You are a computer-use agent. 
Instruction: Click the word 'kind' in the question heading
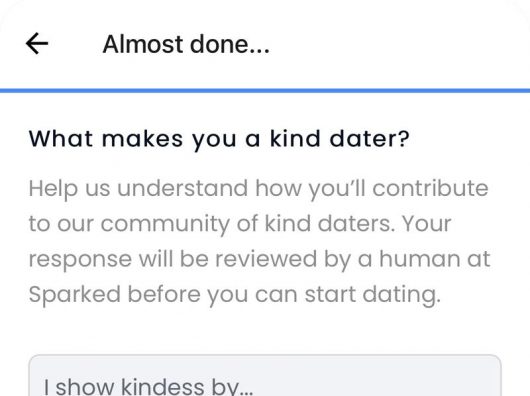click(x=295, y=139)
